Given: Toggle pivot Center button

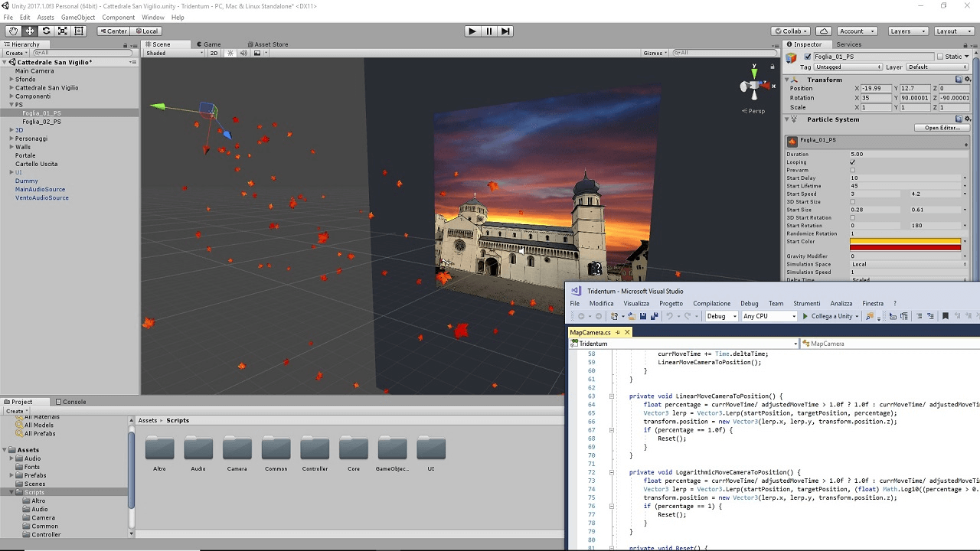Looking at the screenshot, I should [113, 31].
